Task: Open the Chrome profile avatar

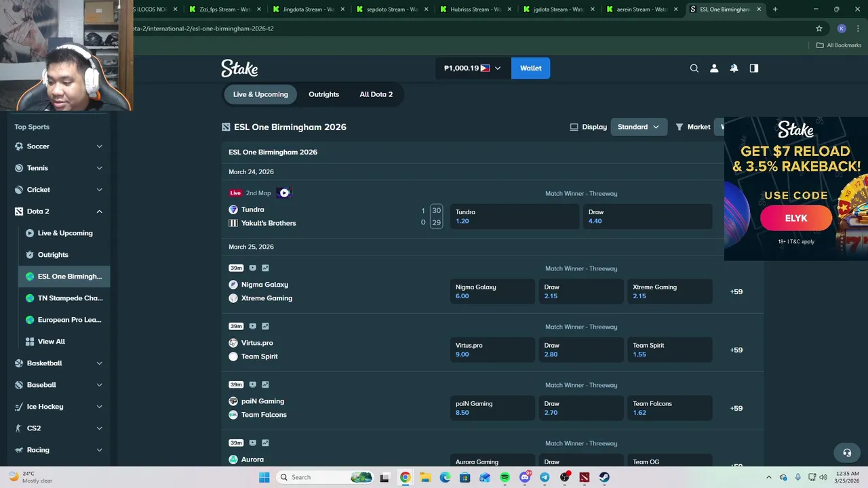Action: [842, 28]
